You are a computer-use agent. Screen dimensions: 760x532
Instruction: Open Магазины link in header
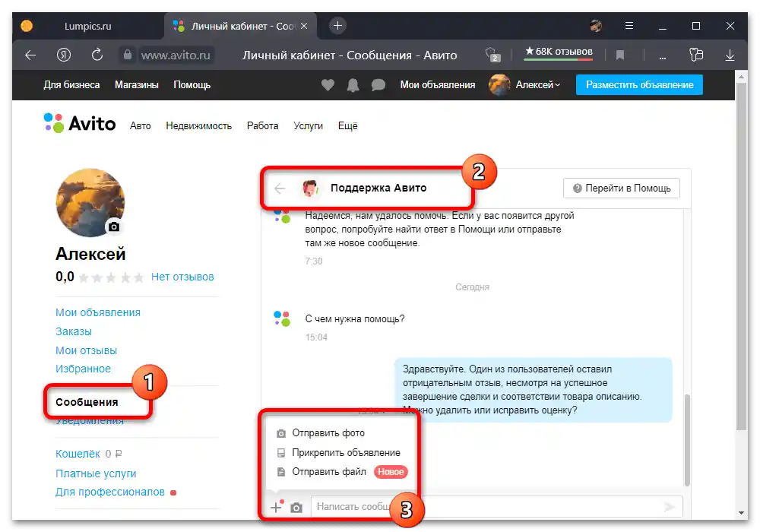click(137, 85)
